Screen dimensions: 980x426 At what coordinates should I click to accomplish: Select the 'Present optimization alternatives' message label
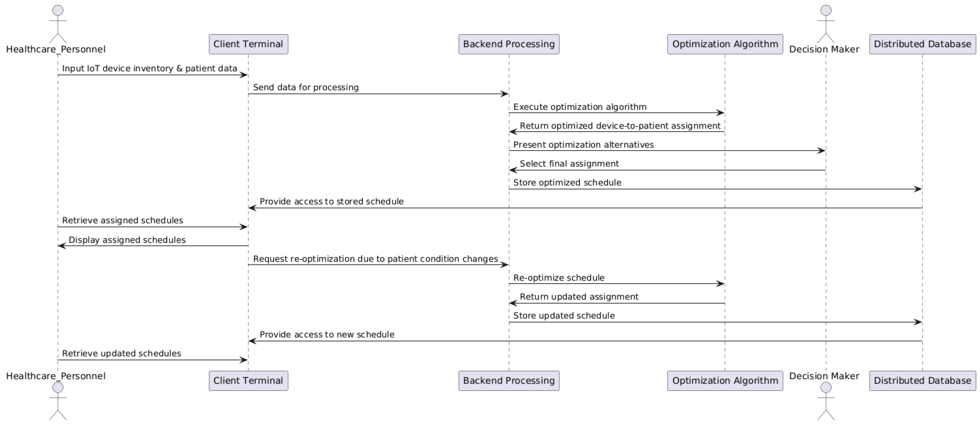(583, 145)
